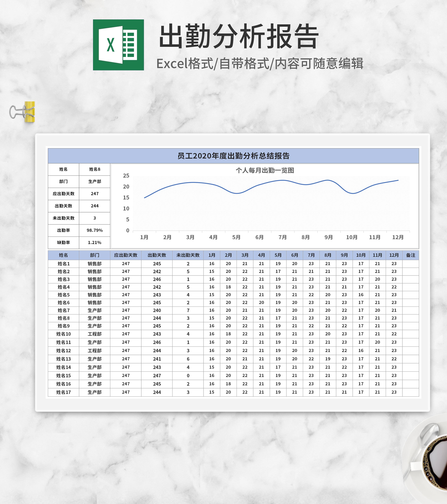The height and width of the screenshot is (504, 447).
Task: Select the 出勤率 value 98.79% cell
Action: pyautogui.click(x=95, y=230)
